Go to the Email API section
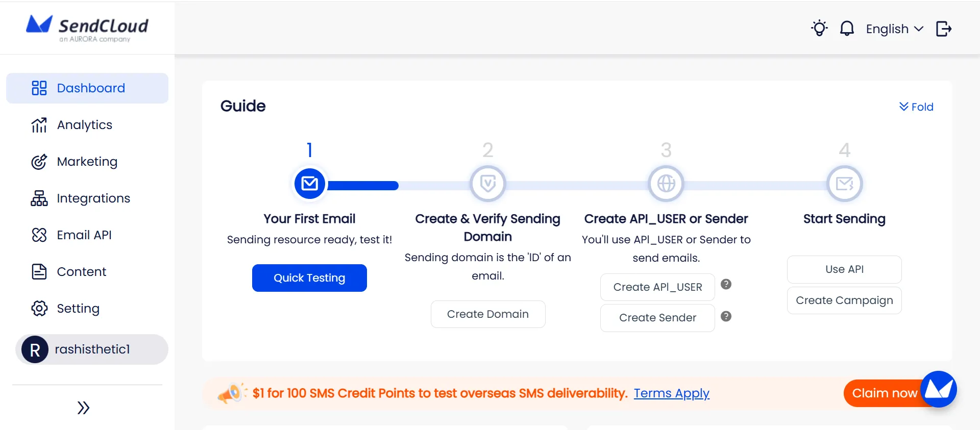 [x=84, y=235]
